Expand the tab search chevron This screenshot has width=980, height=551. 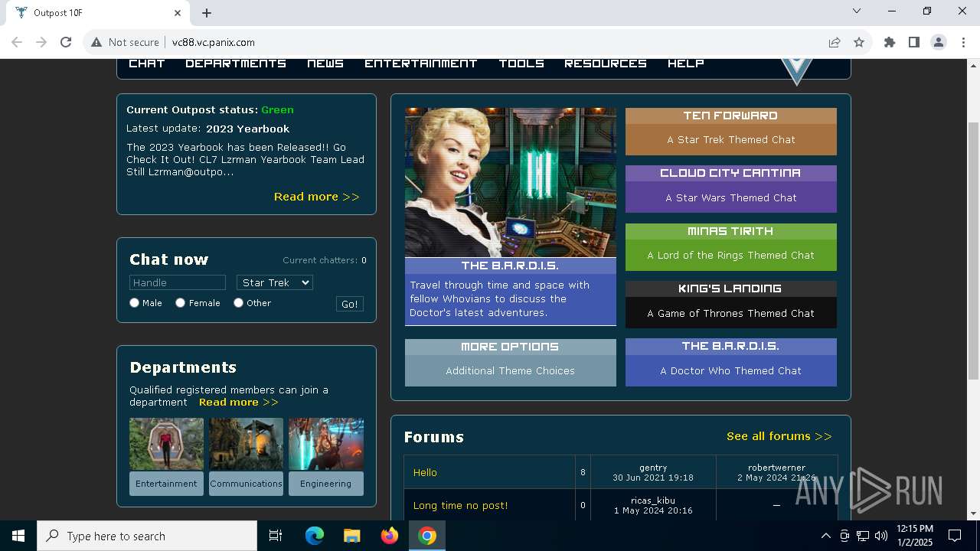pyautogui.click(x=857, y=11)
